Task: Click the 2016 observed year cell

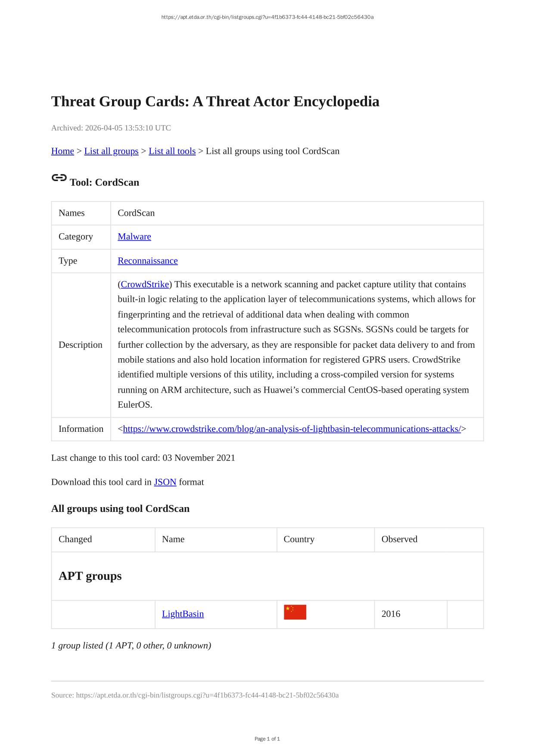Action: 391,614
